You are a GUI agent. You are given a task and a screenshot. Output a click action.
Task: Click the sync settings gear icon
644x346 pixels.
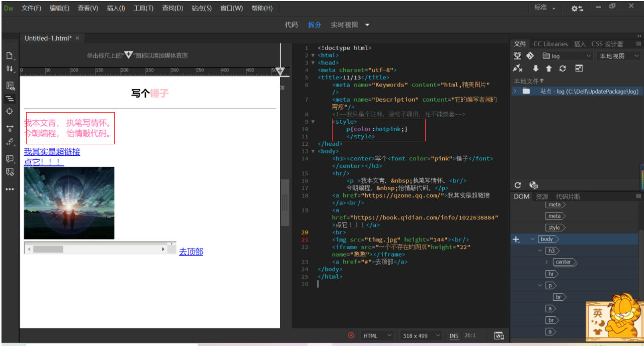pos(577,9)
